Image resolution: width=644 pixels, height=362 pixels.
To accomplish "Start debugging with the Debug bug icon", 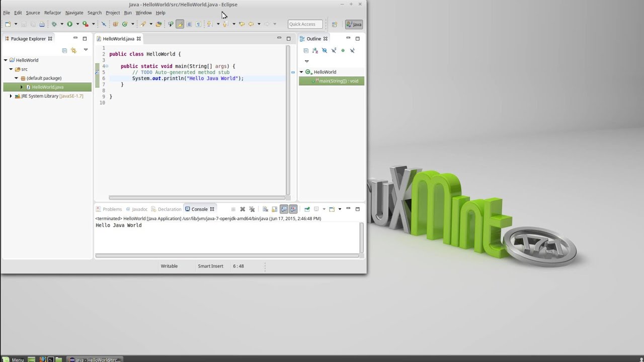I will click(54, 24).
